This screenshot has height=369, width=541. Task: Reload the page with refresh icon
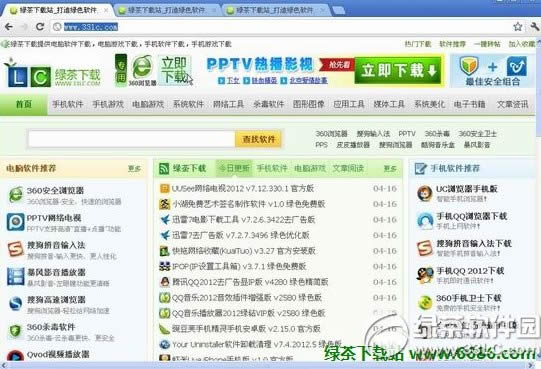coord(40,27)
